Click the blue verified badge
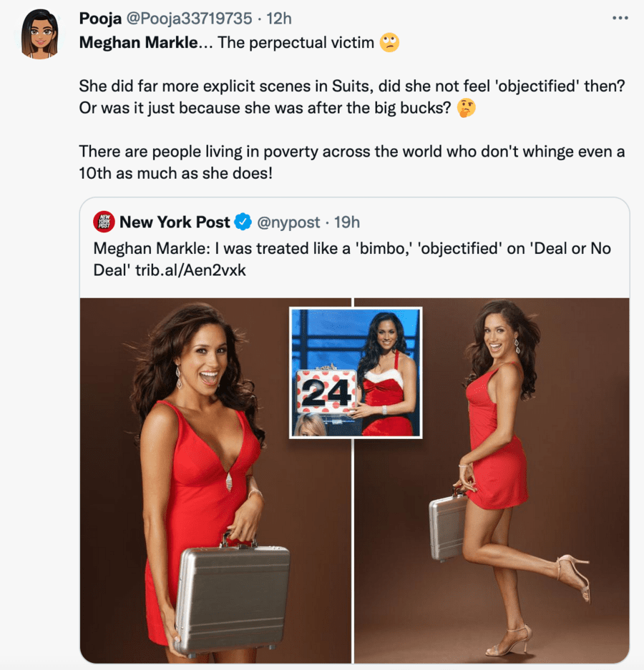Screen dimensions: 644x670 (243, 222)
